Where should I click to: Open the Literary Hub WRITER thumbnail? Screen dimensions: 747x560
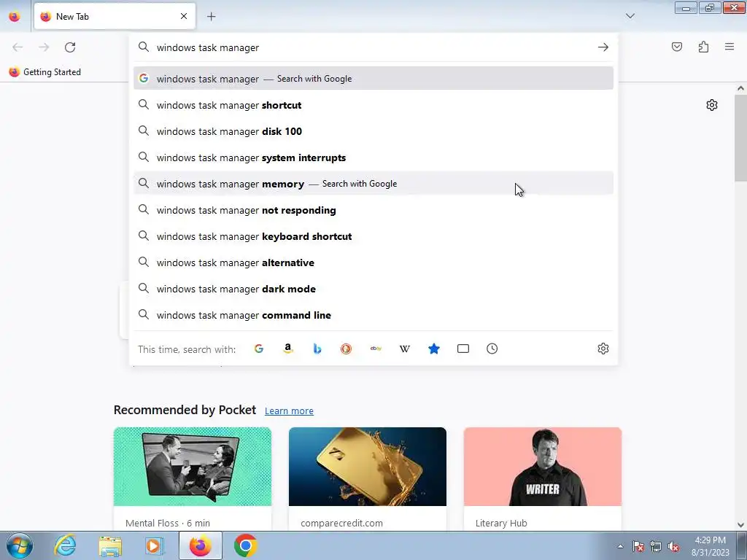tap(543, 467)
